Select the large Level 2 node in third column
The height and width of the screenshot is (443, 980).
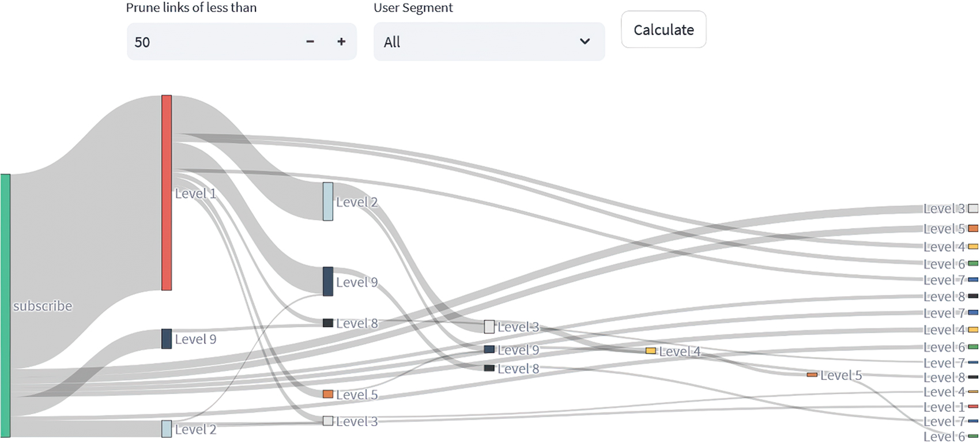coord(328,202)
